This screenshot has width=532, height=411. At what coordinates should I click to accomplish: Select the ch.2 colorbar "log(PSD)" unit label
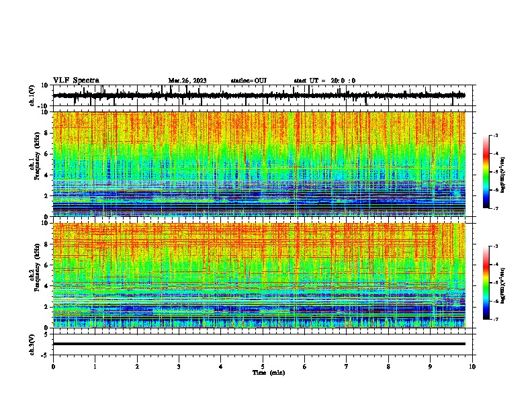click(x=502, y=285)
